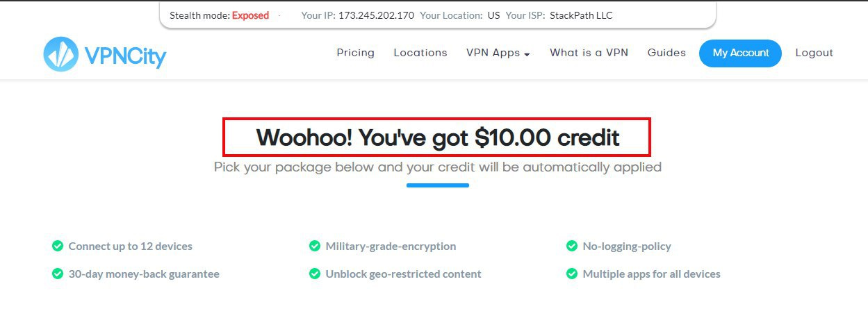Click the red Exposed stealth mode status
868x318 pixels.
(250, 15)
